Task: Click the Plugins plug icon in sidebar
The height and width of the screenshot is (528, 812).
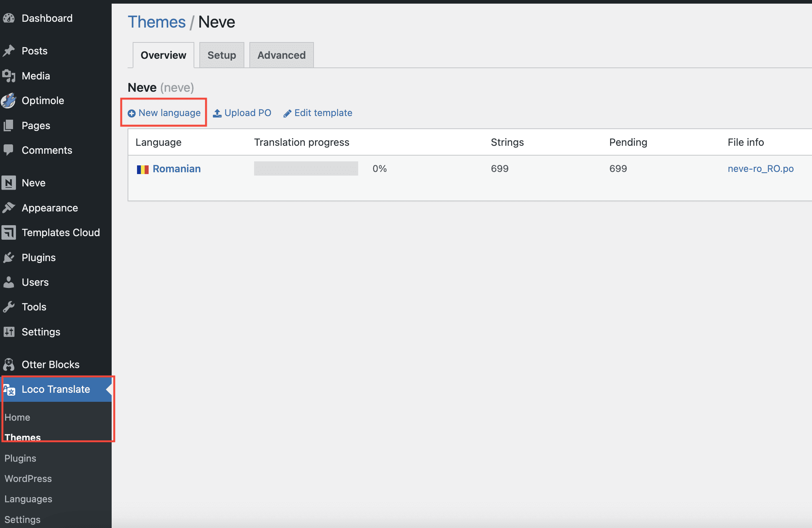Action: point(9,257)
